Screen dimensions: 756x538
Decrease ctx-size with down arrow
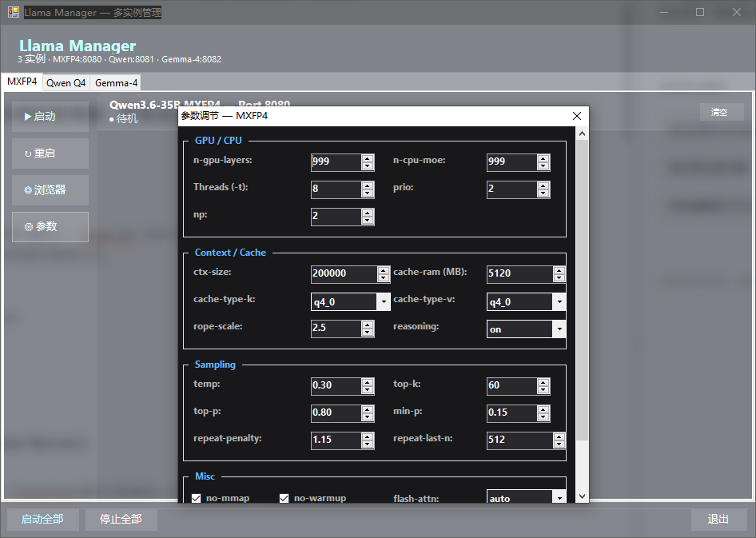(384, 278)
